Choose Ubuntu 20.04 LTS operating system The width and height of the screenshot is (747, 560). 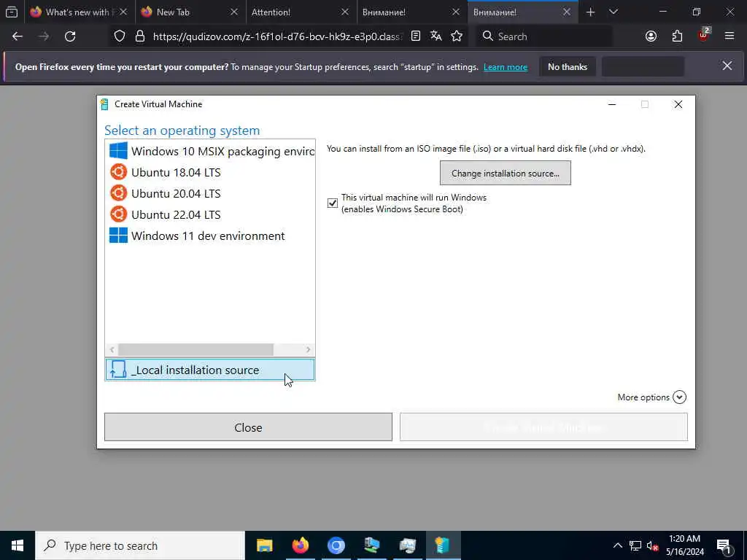click(x=210, y=193)
